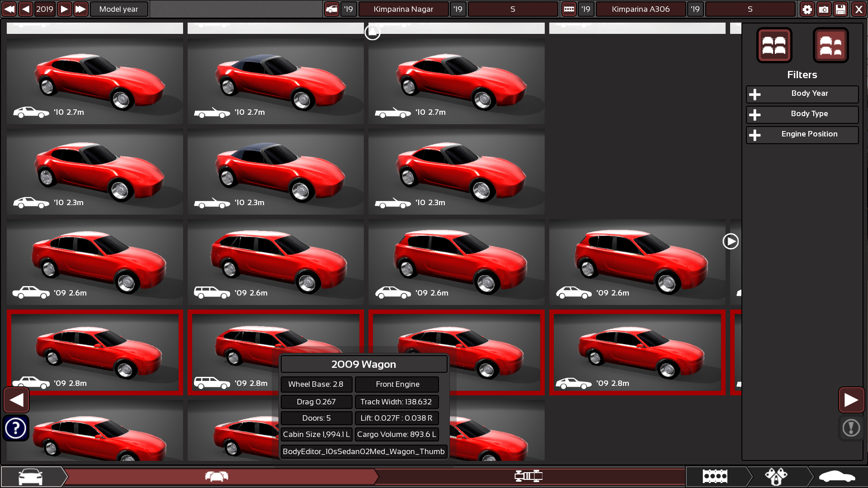Click the Kimparina Nagar model name field

click(x=403, y=9)
